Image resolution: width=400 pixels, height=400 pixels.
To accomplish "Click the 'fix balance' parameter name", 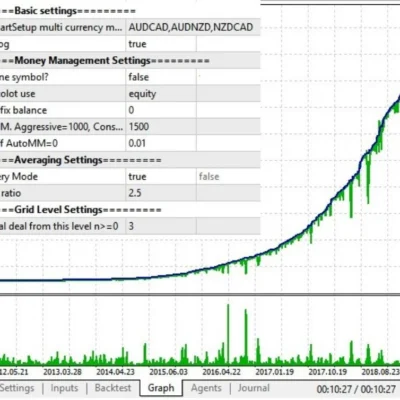I will [23, 110].
